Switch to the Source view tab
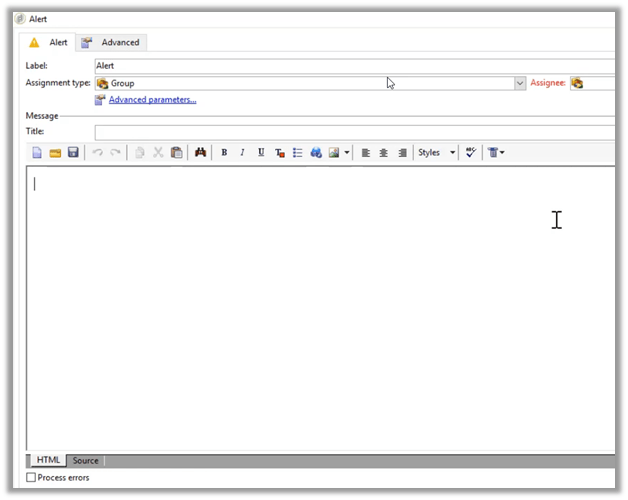Screen dimensions: 628x500 (x=85, y=461)
